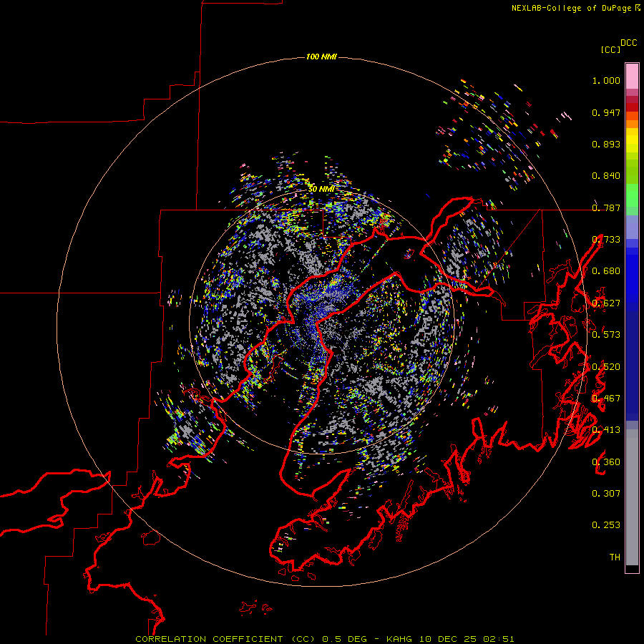Viewport: 644px width, 644px height.
Task: Click the 0.787 scale value
Action: (606, 208)
